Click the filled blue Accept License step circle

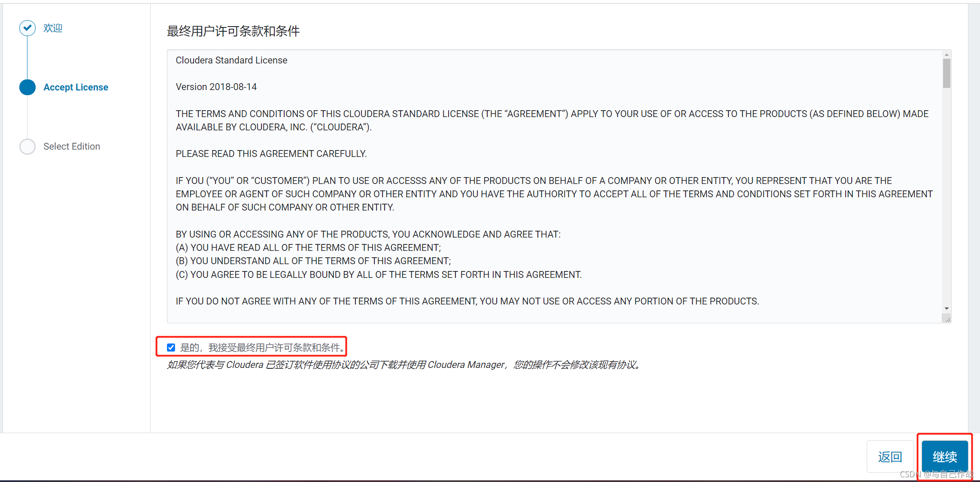pyautogui.click(x=27, y=87)
